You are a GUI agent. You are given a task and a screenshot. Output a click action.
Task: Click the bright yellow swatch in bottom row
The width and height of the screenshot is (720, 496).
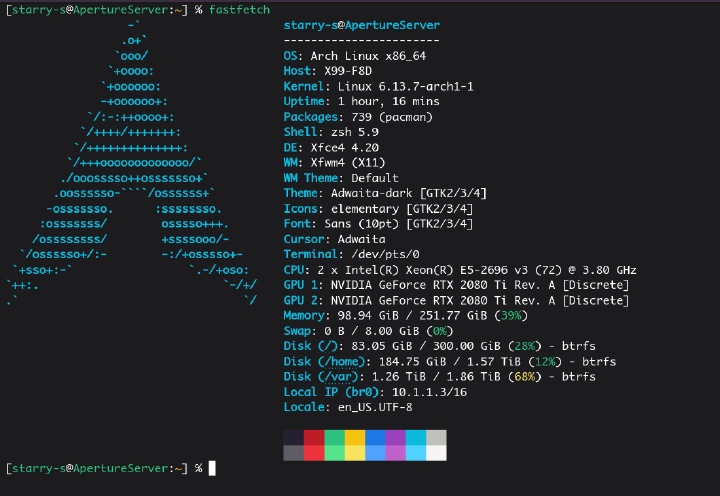[355, 453]
